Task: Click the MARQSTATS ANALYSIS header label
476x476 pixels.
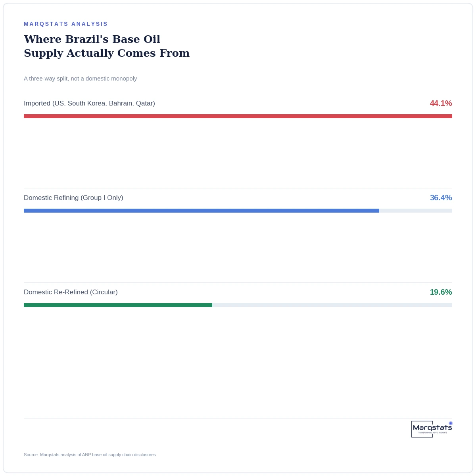Action: pos(66,24)
